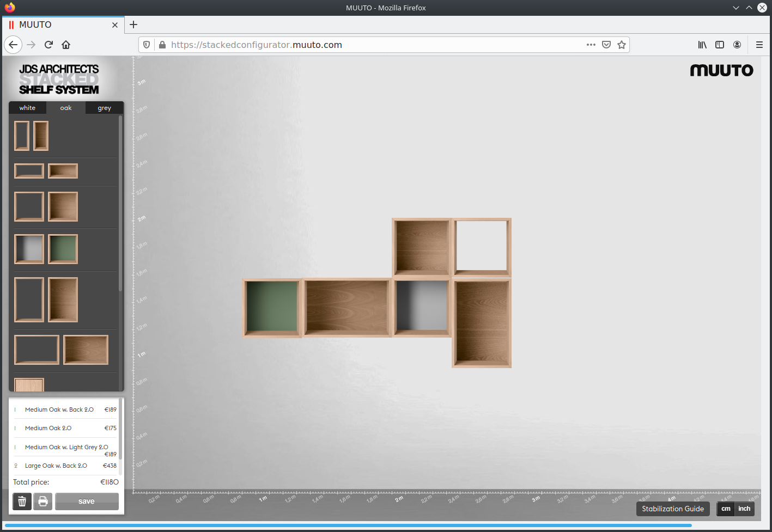772x532 pixels.
Task: Select the wide oak shelf in the canvas
Action: click(x=347, y=308)
